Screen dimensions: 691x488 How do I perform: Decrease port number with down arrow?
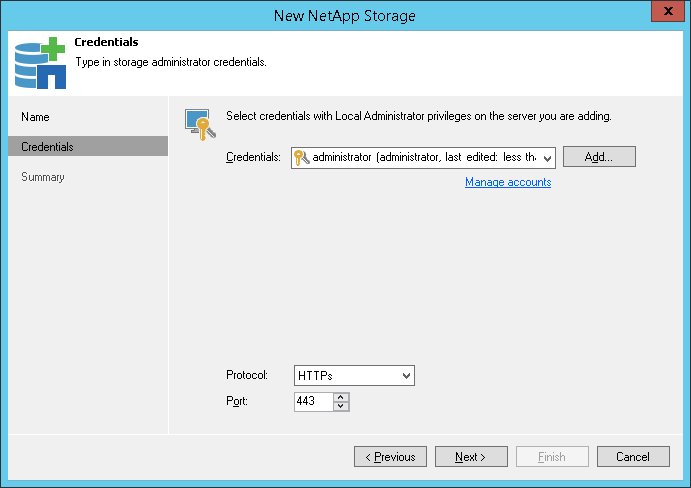(341, 406)
